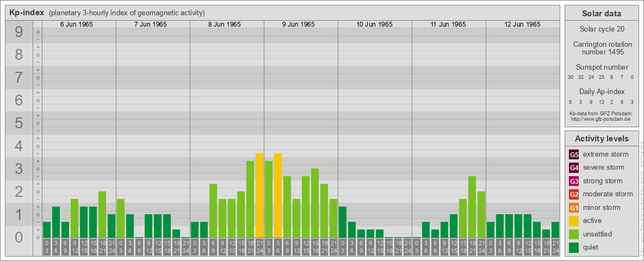The height and width of the screenshot is (261, 644).
Task: Click the 9 Jun 1965 date header
Action: click(298, 24)
